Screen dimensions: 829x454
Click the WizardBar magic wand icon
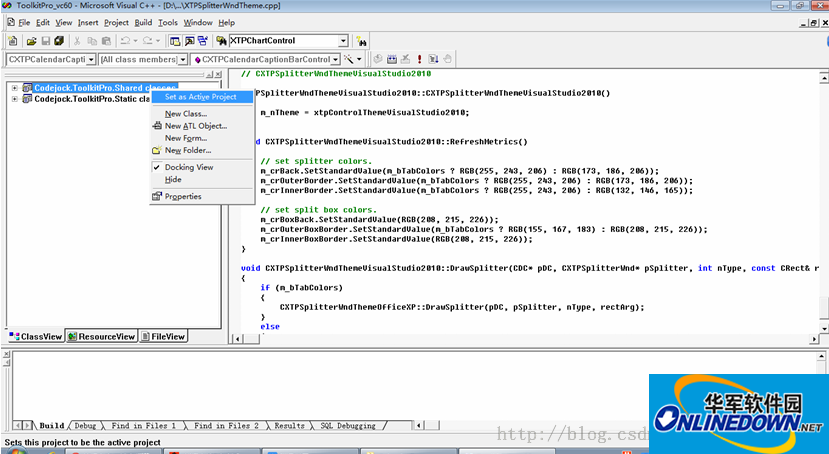click(x=348, y=59)
